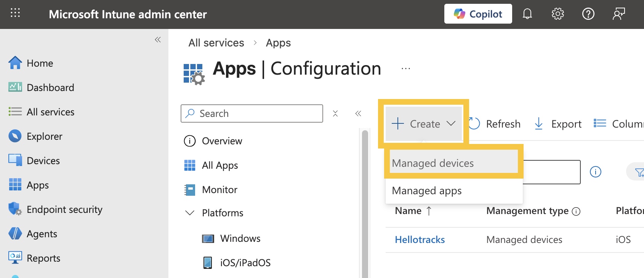Go to Endpoint security in sidebar
The width and height of the screenshot is (644, 278).
click(64, 209)
